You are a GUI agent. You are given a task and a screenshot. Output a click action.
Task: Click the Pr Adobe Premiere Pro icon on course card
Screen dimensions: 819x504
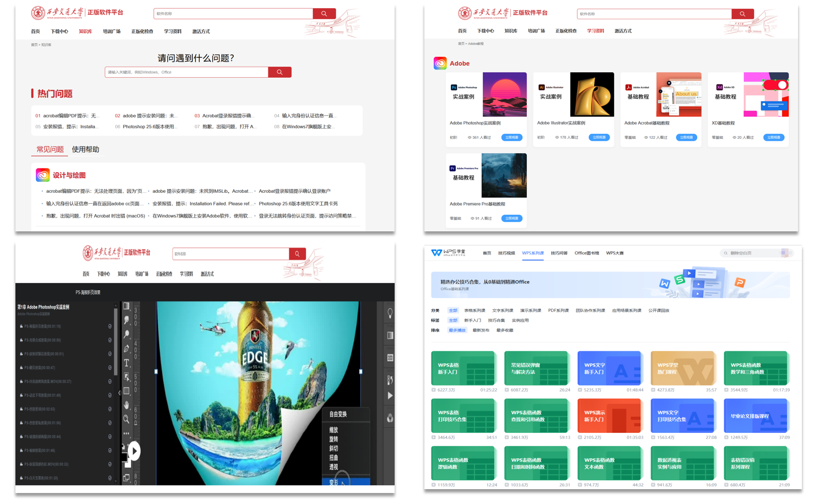click(452, 168)
